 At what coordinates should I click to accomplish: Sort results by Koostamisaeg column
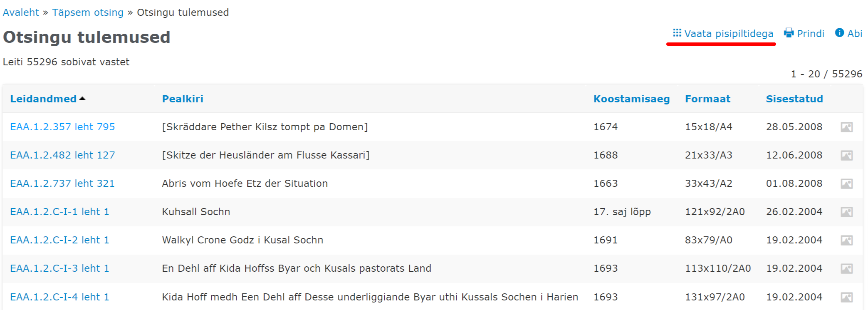(x=631, y=99)
